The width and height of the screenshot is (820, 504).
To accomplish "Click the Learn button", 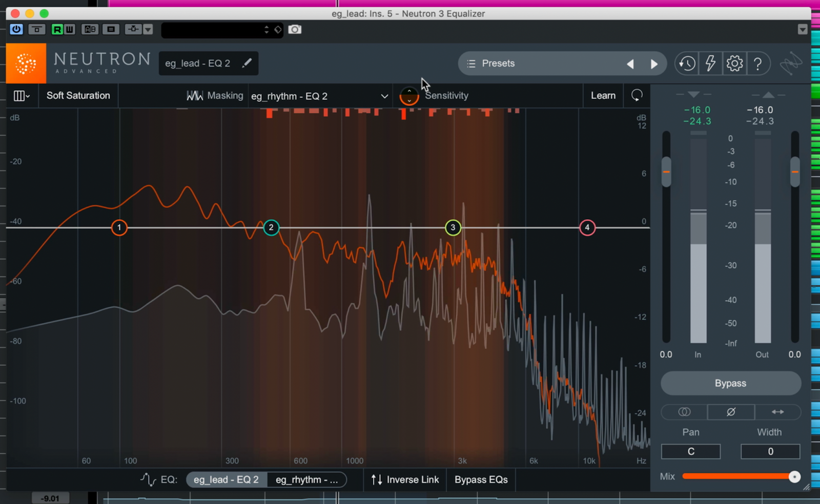I will [x=603, y=95].
